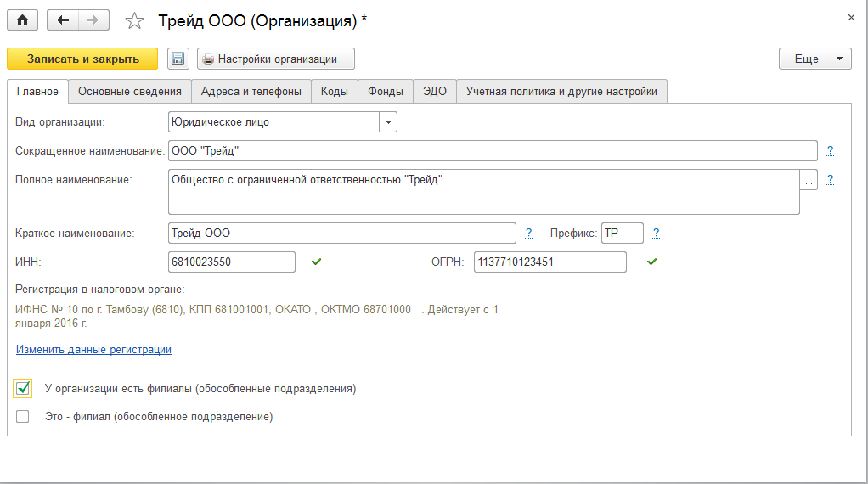Select the Учетная политика и другие настройки tab

(561, 91)
